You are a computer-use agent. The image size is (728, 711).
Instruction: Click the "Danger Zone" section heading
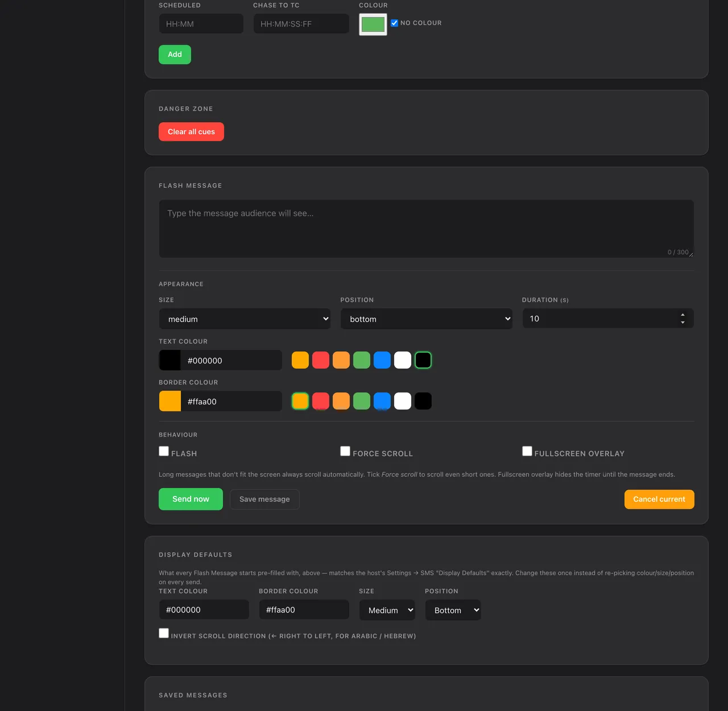tap(186, 109)
